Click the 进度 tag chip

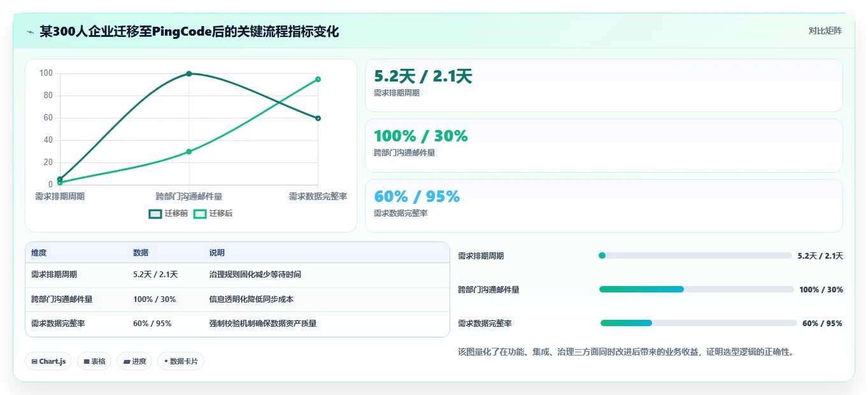pos(134,361)
